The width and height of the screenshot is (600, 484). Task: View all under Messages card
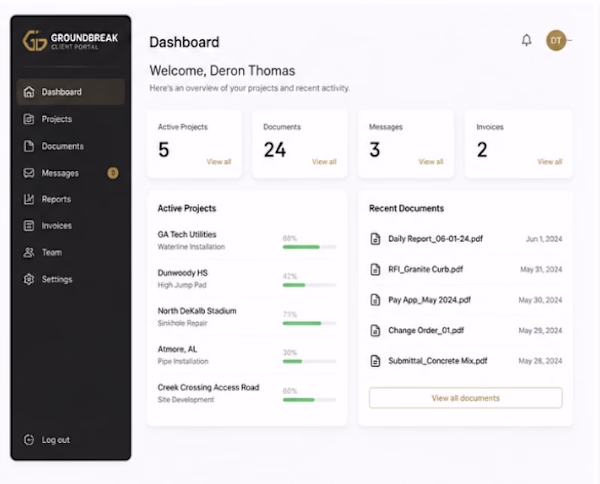(x=431, y=161)
